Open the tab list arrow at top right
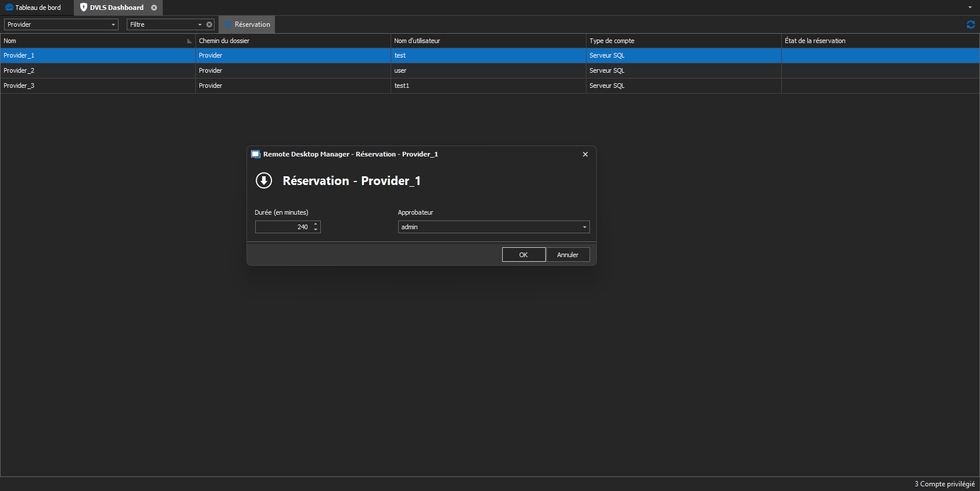 point(970,8)
